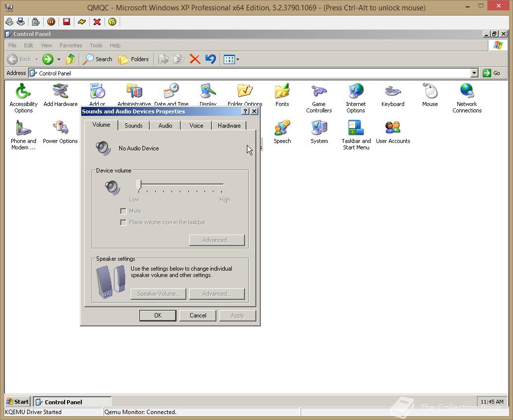This screenshot has width=513, height=420.
Task: Open Internet Options icon
Action: tap(356, 98)
